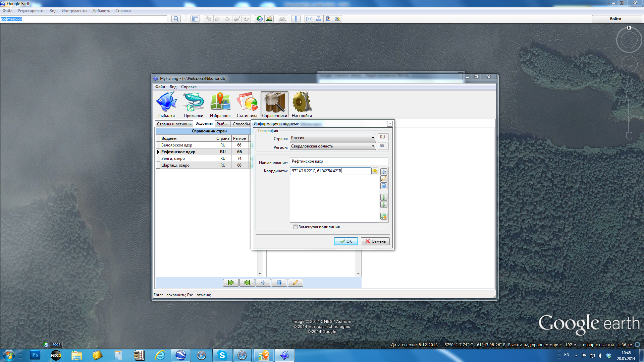This screenshot has height=362, width=644.
Task: Click the email envelope icon in Google Earth
Action: coord(309,19)
